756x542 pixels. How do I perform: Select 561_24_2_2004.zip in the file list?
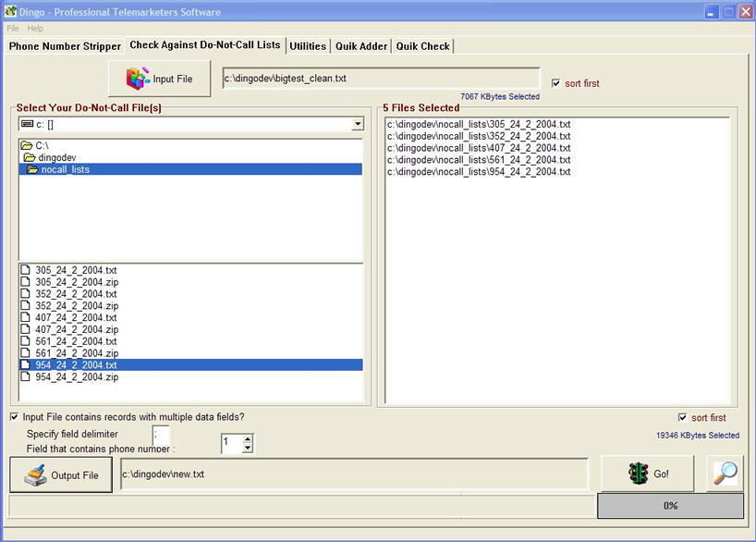tap(77, 352)
